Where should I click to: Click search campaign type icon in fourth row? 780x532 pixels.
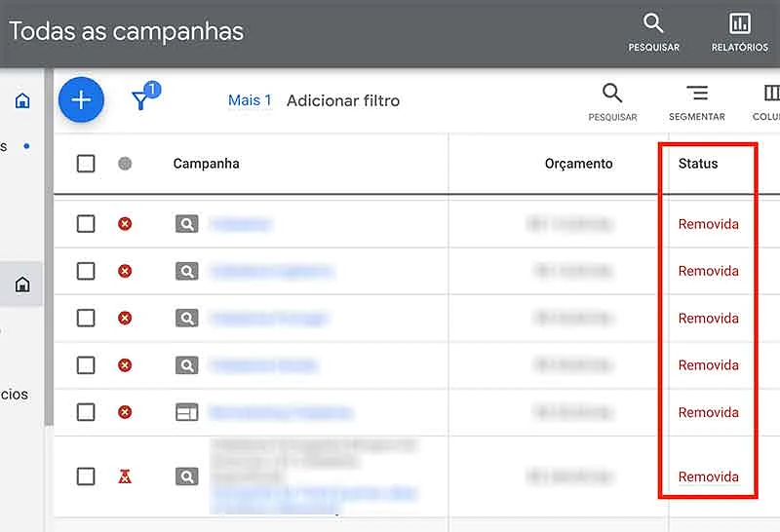tap(187, 365)
